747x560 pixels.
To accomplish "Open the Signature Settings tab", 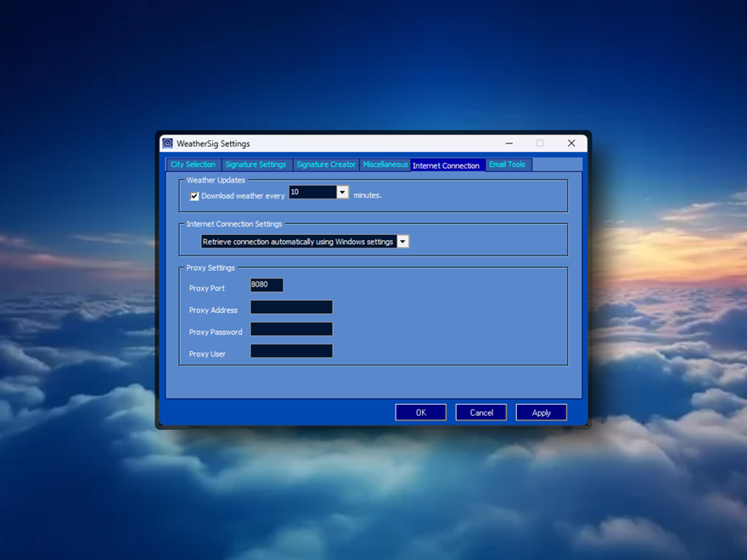I will 256,165.
